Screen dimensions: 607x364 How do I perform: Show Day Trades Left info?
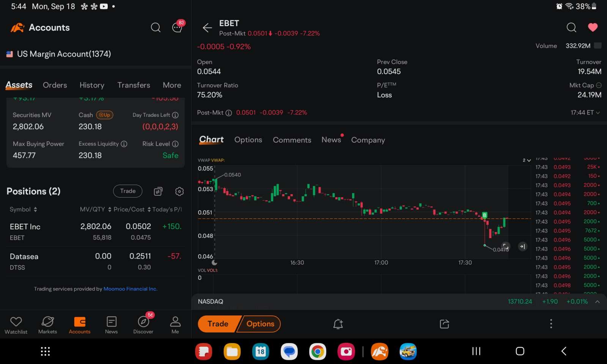click(175, 115)
